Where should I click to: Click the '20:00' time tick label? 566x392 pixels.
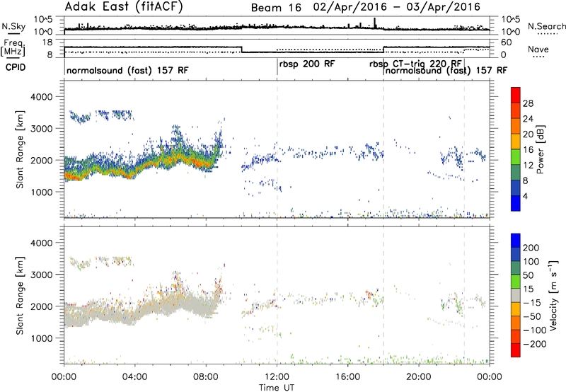click(418, 377)
